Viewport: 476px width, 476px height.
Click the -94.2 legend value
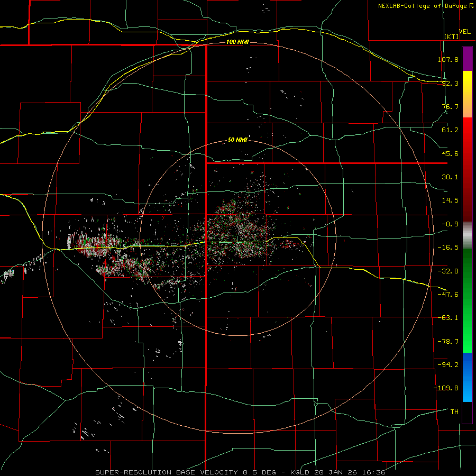click(x=448, y=364)
